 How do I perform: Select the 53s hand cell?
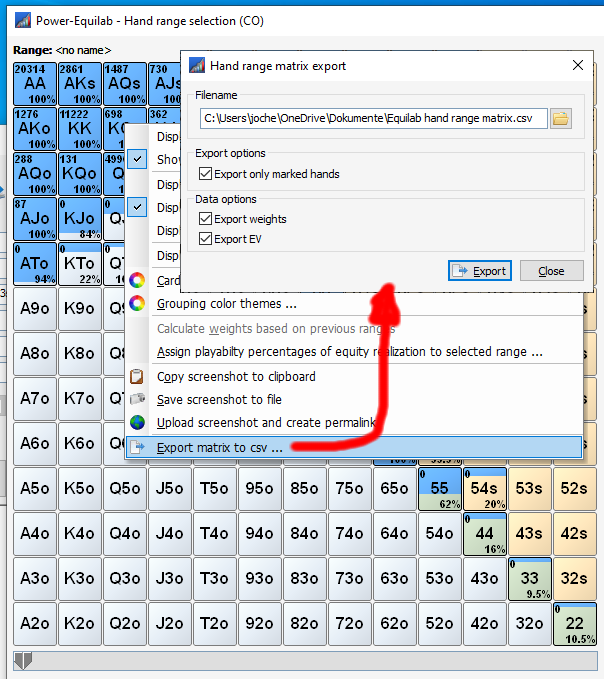coord(530,489)
